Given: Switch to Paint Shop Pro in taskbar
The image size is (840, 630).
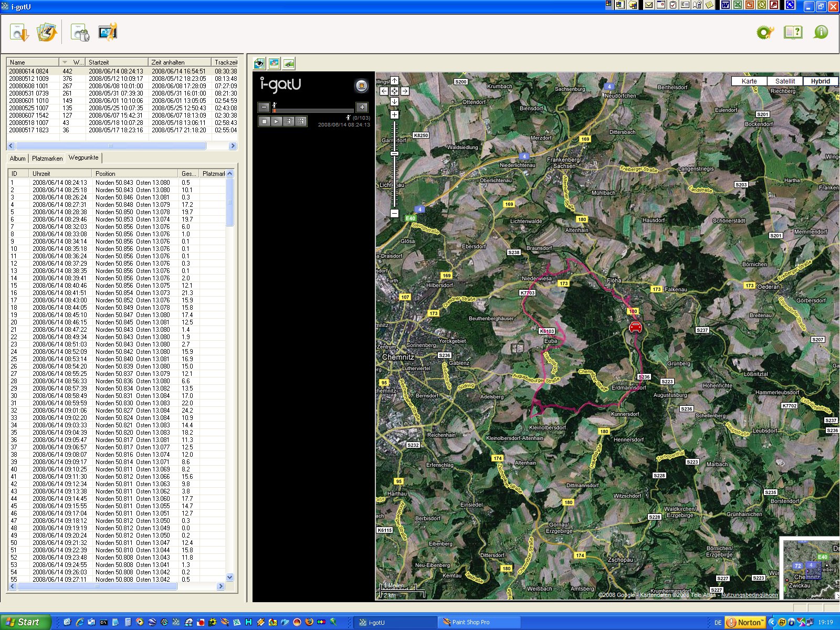Looking at the screenshot, I should tap(479, 622).
